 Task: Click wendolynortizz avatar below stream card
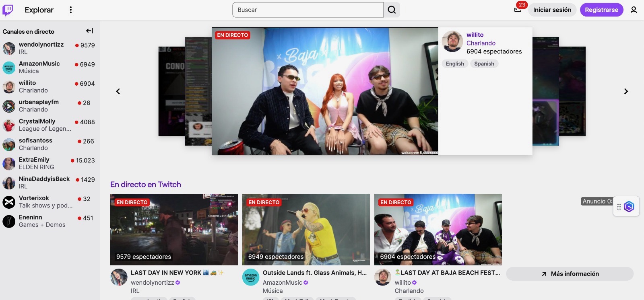[119, 277]
